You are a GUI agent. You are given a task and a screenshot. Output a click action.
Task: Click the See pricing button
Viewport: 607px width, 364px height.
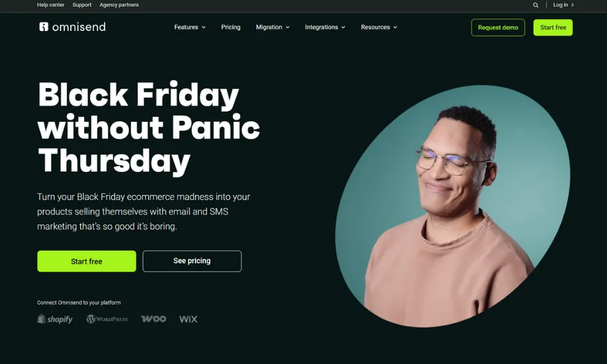[192, 261]
